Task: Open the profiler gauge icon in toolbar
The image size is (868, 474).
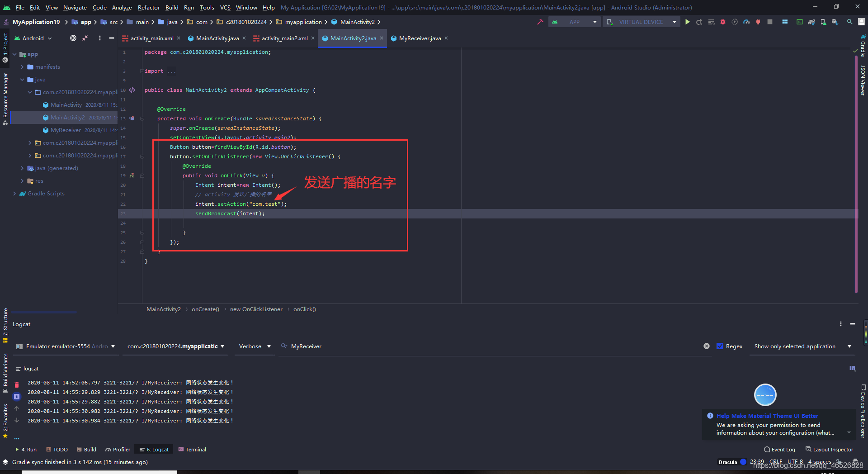Action: (x=746, y=22)
